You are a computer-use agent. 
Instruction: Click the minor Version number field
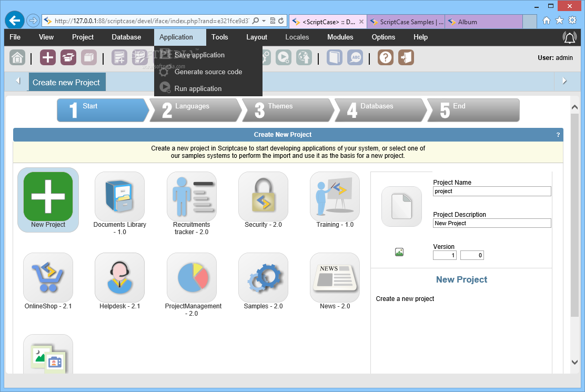(x=472, y=255)
